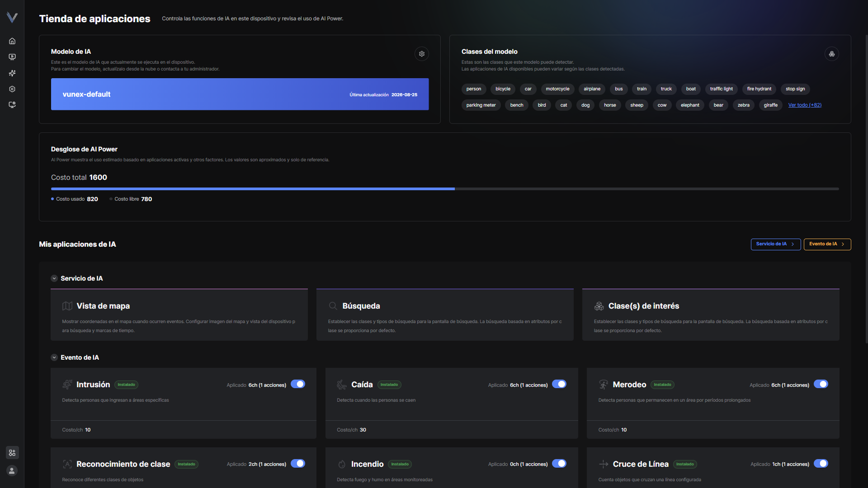Click 'Costo/ch 30' in the Caída card
The width and height of the screenshot is (868, 488).
pos(351,430)
